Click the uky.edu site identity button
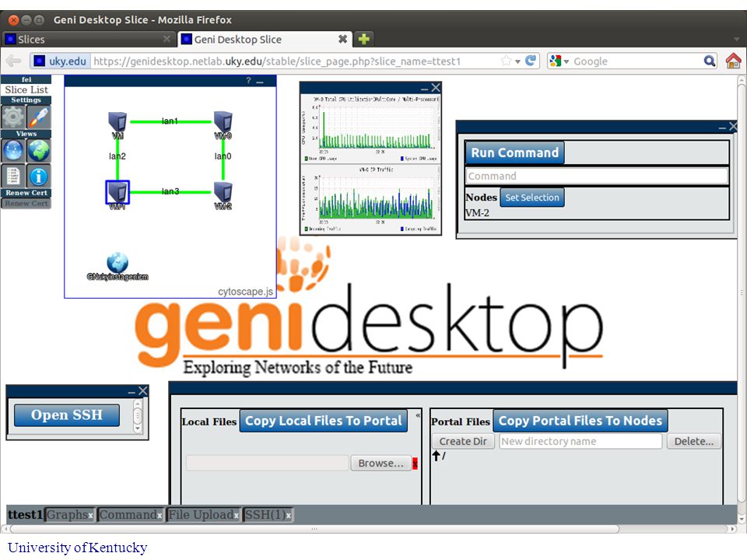 (61, 61)
